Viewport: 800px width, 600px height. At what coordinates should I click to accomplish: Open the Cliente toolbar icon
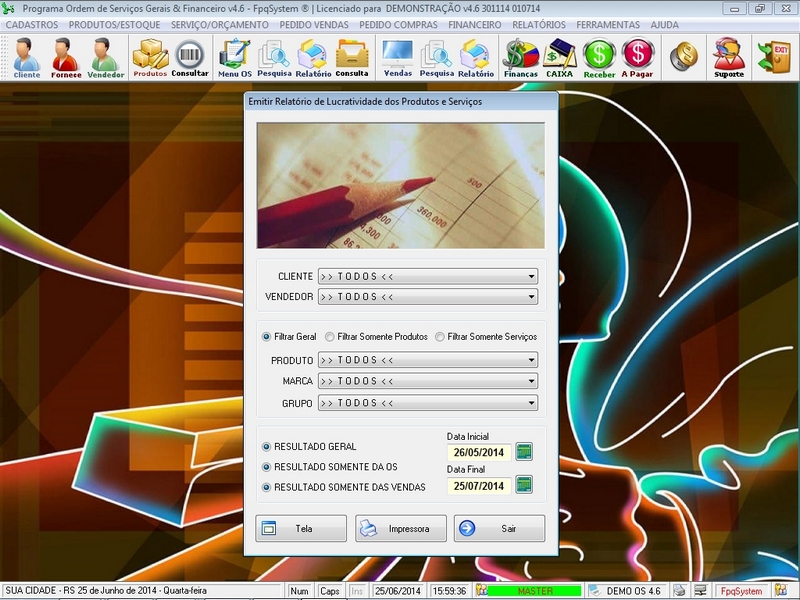(27, 57)
